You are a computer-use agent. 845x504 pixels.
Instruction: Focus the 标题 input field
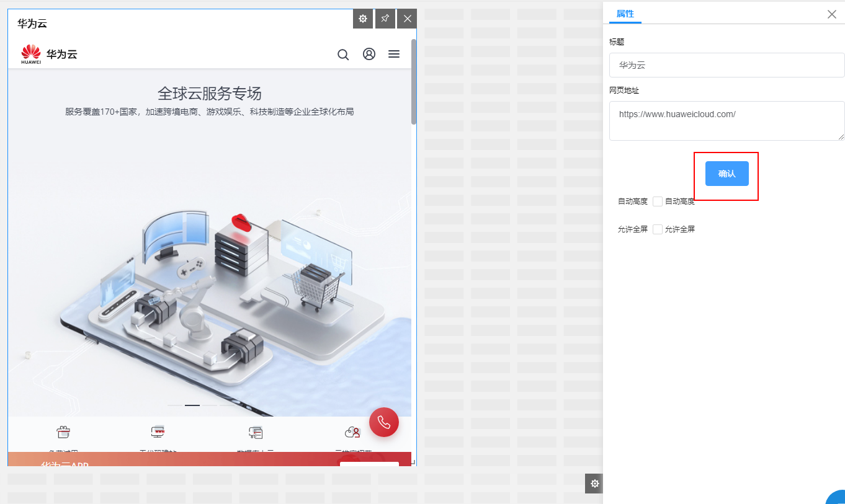(x=727, y=65)
